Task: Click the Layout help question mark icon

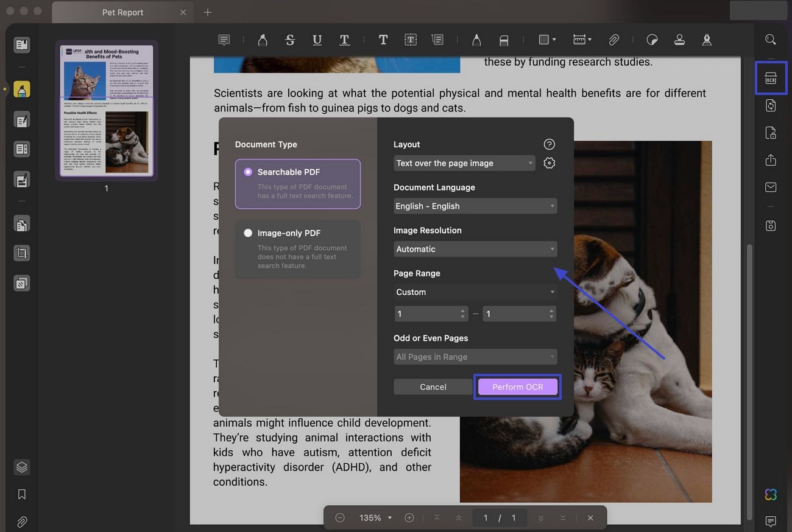Action: click(x=549, y=144)
